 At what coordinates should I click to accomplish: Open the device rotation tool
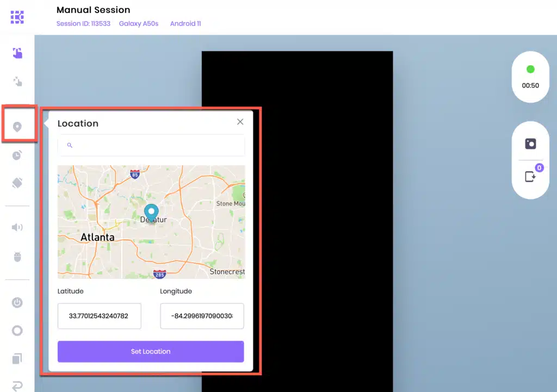(17, 184)
